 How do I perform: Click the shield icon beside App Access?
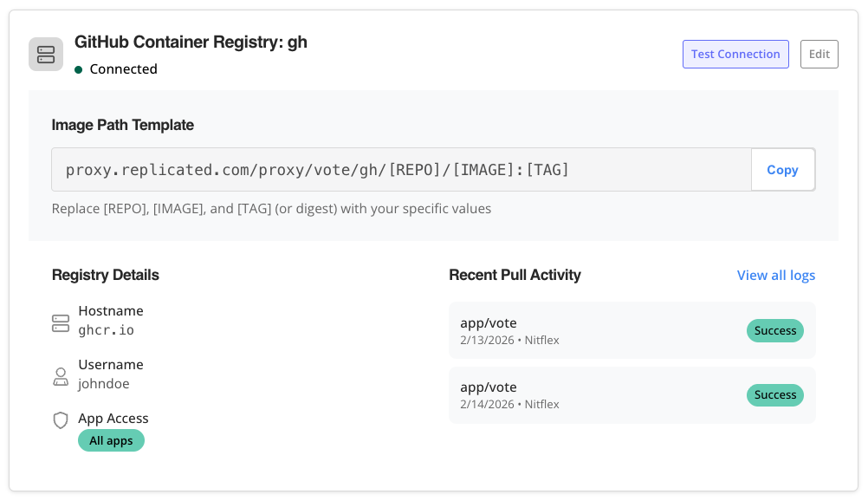coord(60,420)
